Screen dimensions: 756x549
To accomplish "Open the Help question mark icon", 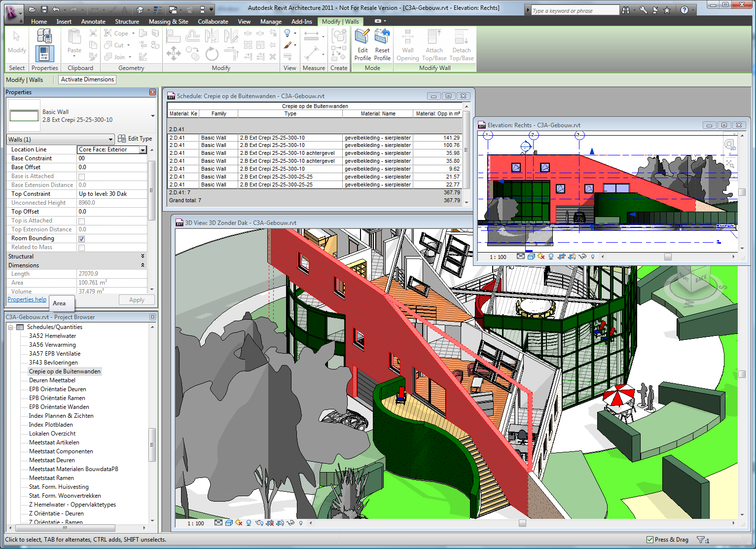I will [684, 10].
